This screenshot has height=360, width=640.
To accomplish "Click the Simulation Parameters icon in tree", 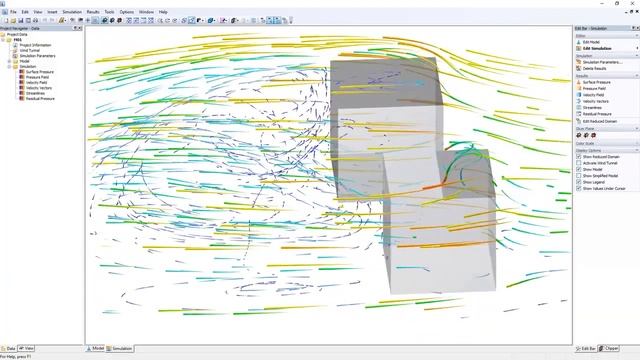I will coord(16,56).
